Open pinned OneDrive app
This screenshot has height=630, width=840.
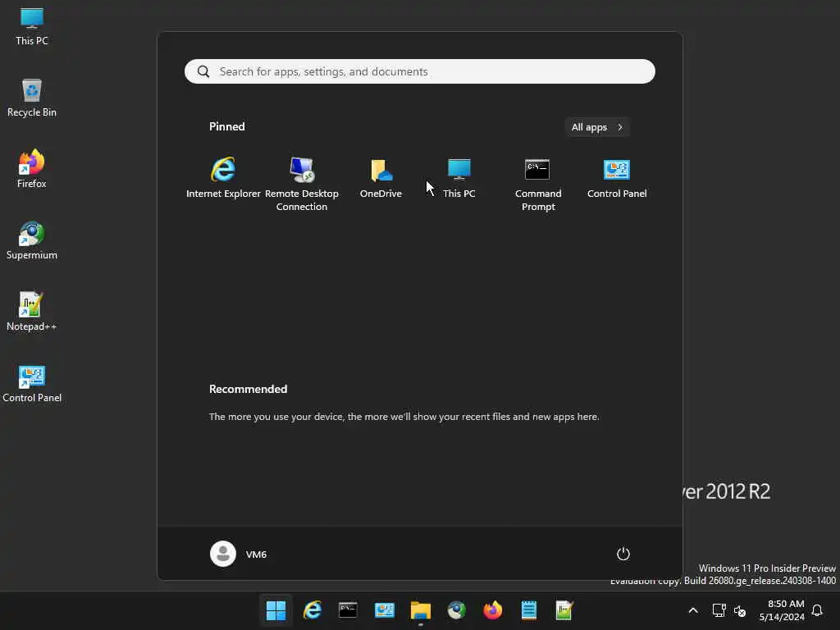(x=381, y=178)
